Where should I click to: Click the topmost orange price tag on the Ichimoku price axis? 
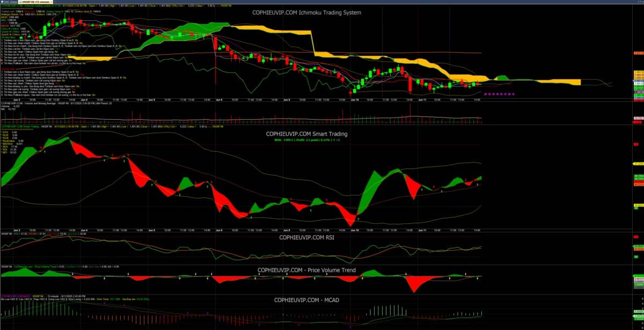coord(639,54)
